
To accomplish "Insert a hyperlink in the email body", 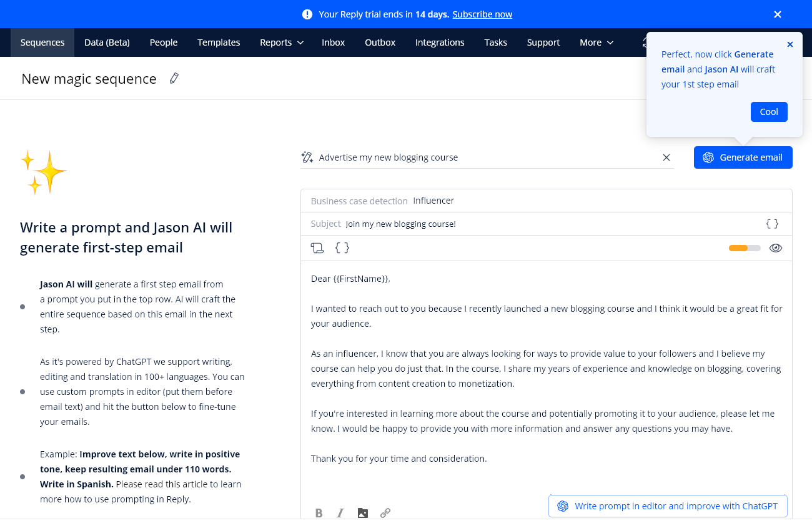I will pyautogui.click(x=385, y=512).
